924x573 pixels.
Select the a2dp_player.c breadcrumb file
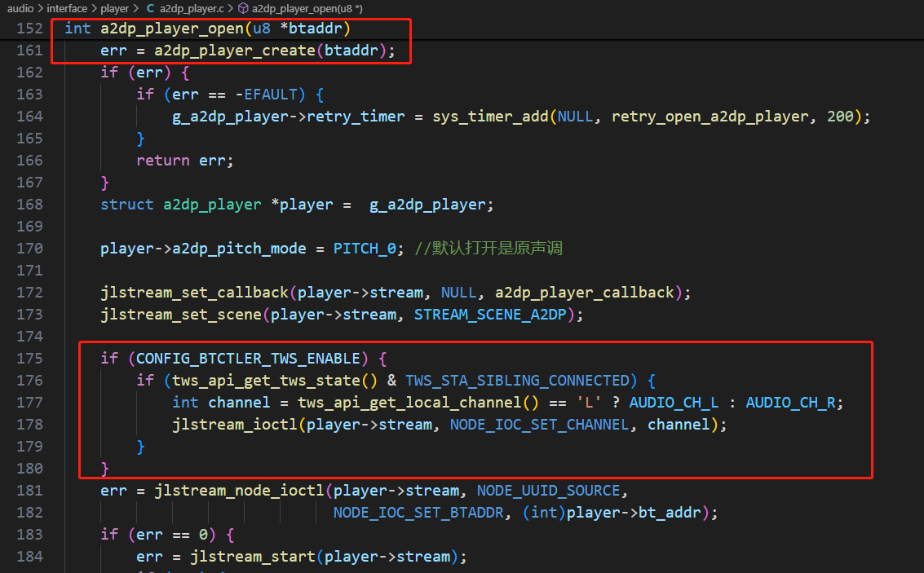coord(192,9)
